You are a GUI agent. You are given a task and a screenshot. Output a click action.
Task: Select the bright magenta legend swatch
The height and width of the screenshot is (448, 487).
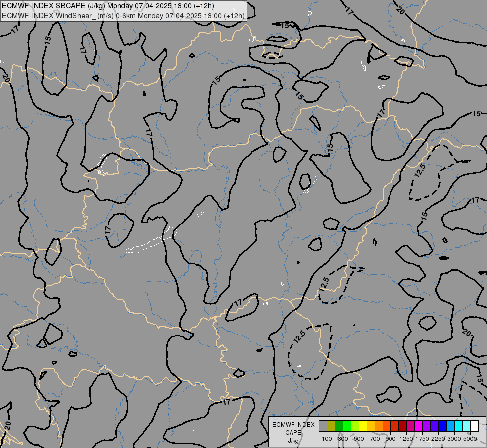[x=418, y=426]
